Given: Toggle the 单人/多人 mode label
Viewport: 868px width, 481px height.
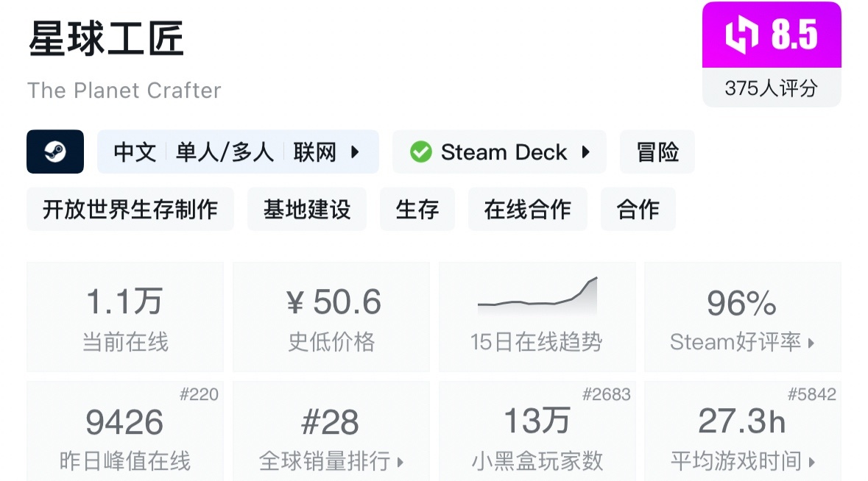Looking at the screenshot, I should click(225, 152).
